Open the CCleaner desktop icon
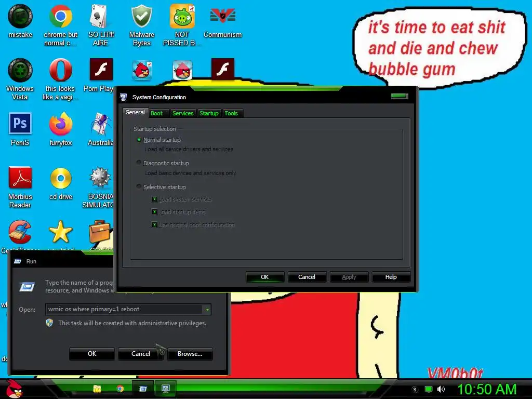This screenshot has width=532, height=399. coord(20,232)
